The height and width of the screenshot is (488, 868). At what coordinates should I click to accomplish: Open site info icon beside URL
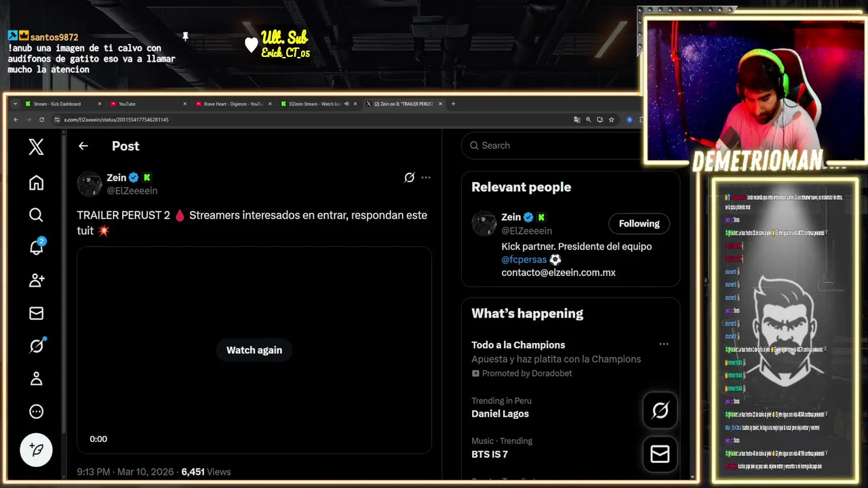pyautogui.click(x=58, y=120)
